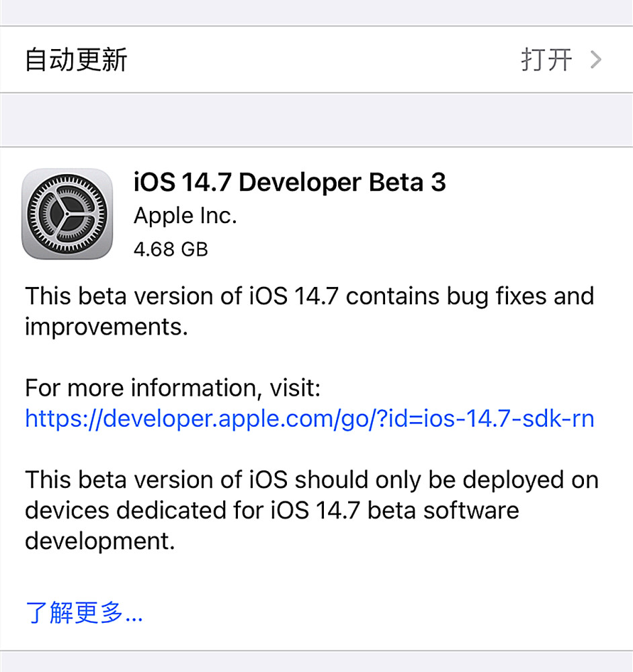Tap the 打开 status value

coord(546,60)
